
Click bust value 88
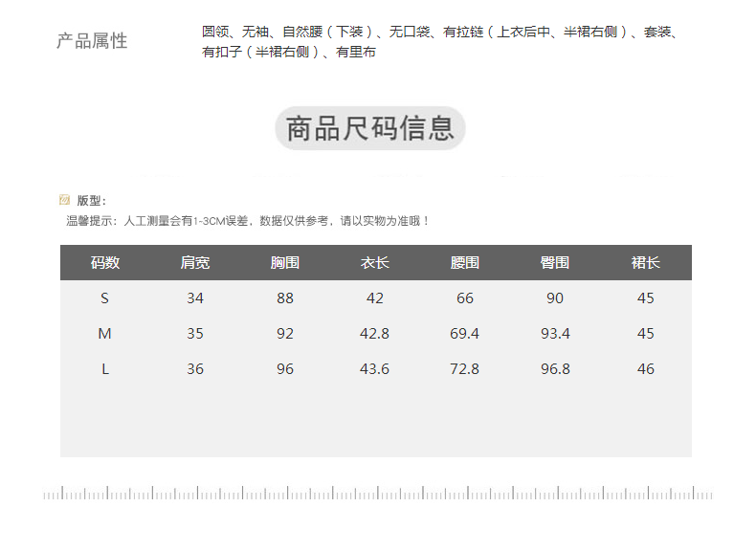285,298
